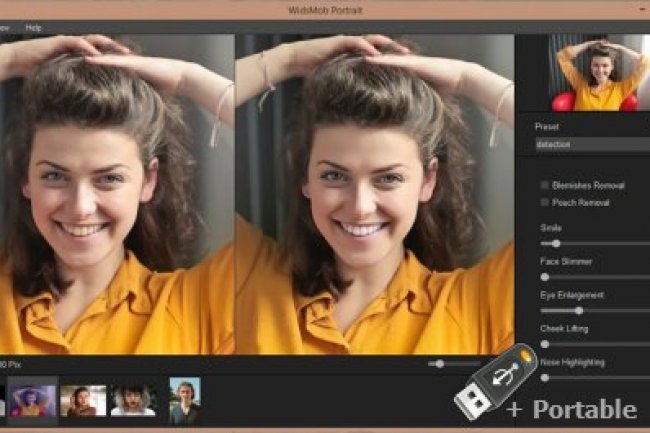Screen dimensions: 650x433
Task: Click the retouched photo in the right pane
Action: [x=375, y=195]
